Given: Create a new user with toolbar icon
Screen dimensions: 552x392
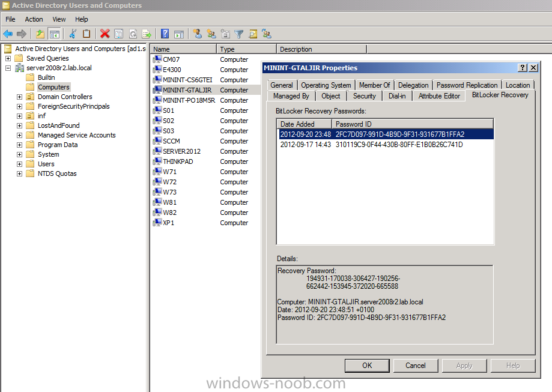Looking at the screenshot, I should pyautogui.click(x=198, y=34).
